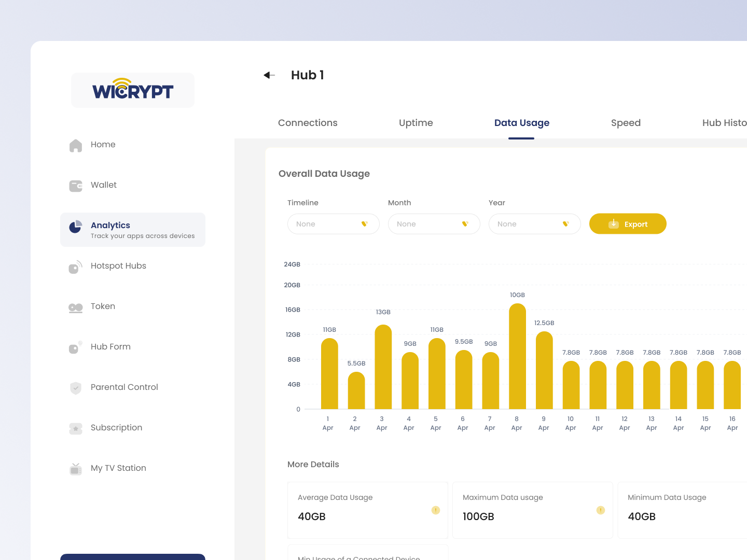The height and width of the screenshot is (560, 747).
Task: Open the Wallet icon in sidebar
Action: (76, 186)
